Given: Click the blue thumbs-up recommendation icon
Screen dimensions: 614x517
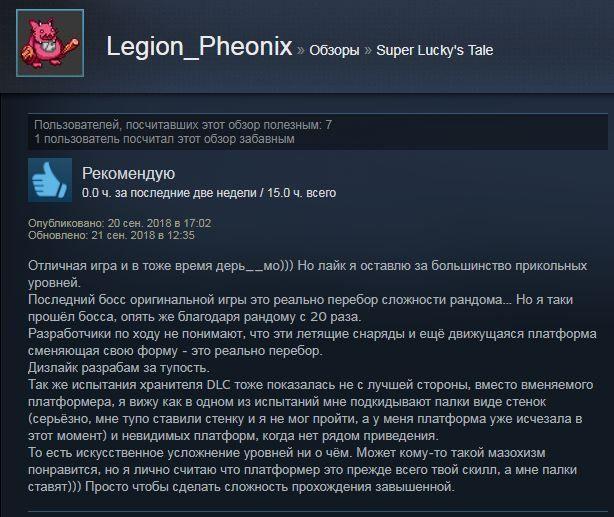Looking at the screenshot, I should tap(50, 180).
